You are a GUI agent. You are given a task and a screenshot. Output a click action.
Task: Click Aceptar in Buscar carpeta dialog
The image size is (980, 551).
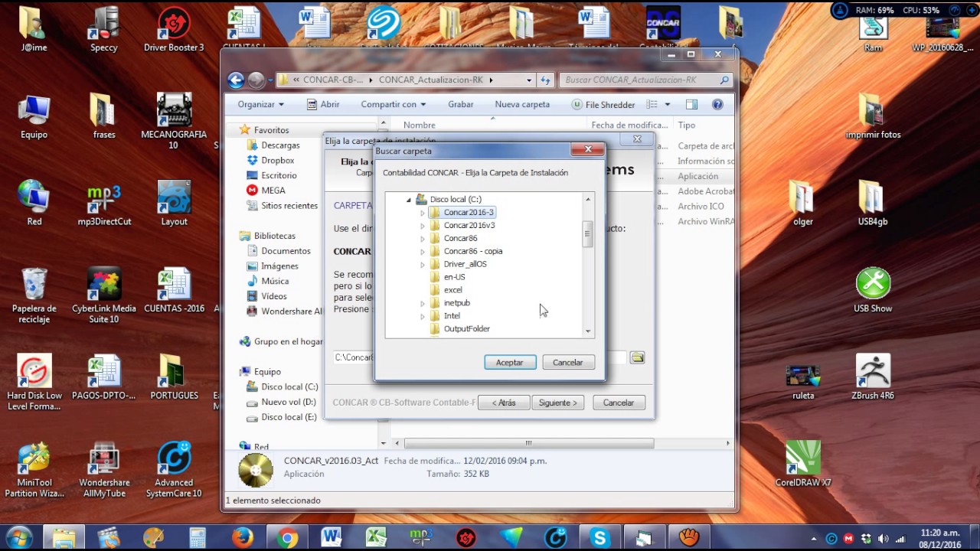pos(510,363)
